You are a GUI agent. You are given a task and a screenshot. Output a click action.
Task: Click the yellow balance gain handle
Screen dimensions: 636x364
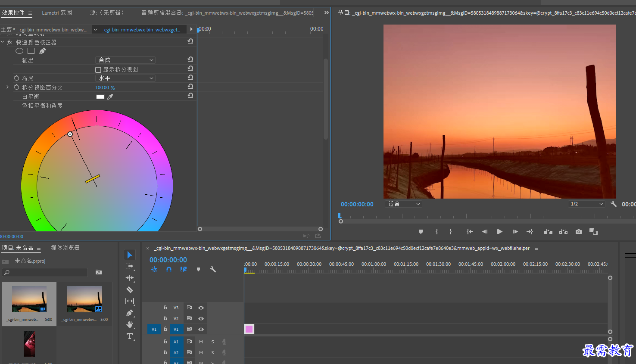pyautogui.click(x=93, y=178)
